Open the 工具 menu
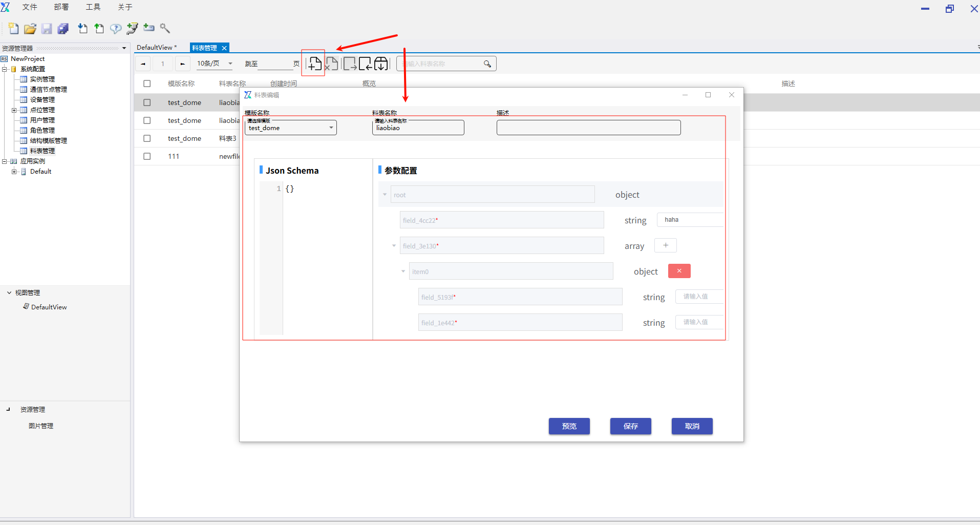This screenshot has height=525, width=980. pos(93,7)
